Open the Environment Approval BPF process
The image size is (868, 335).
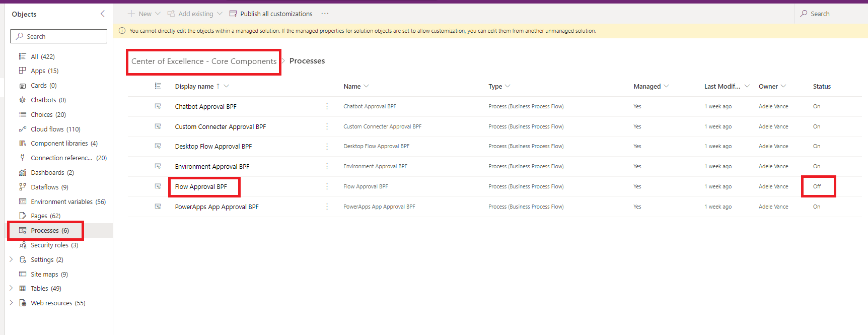212,166
